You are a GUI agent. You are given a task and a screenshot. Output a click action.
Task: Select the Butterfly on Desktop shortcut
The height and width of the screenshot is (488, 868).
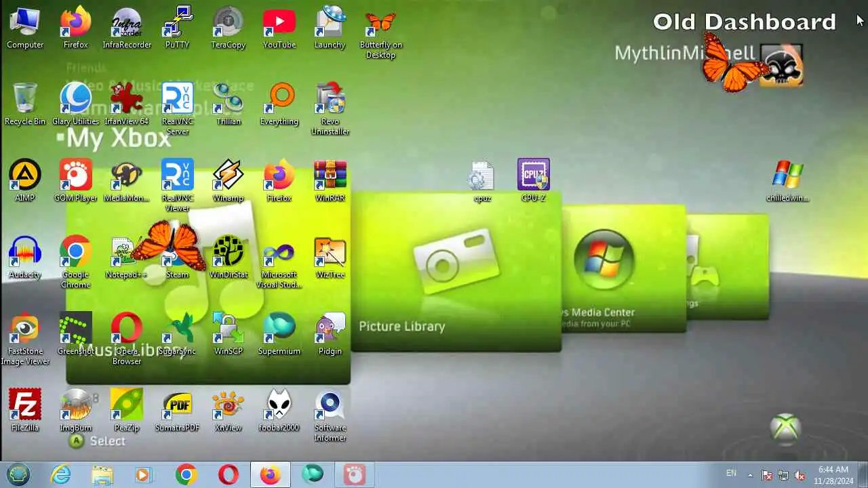pos(380,33)
